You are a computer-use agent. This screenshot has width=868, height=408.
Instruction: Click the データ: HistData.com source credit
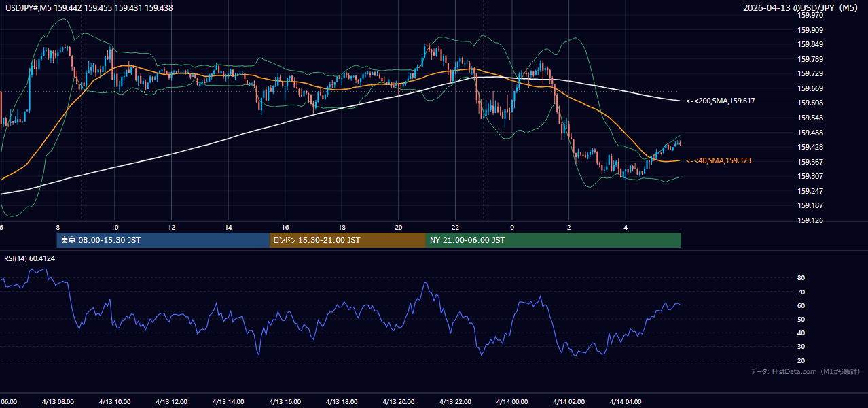point(805,371)
